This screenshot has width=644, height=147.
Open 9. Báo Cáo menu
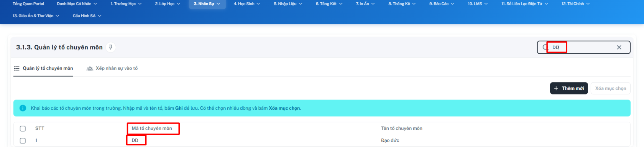tap(442, 4)
